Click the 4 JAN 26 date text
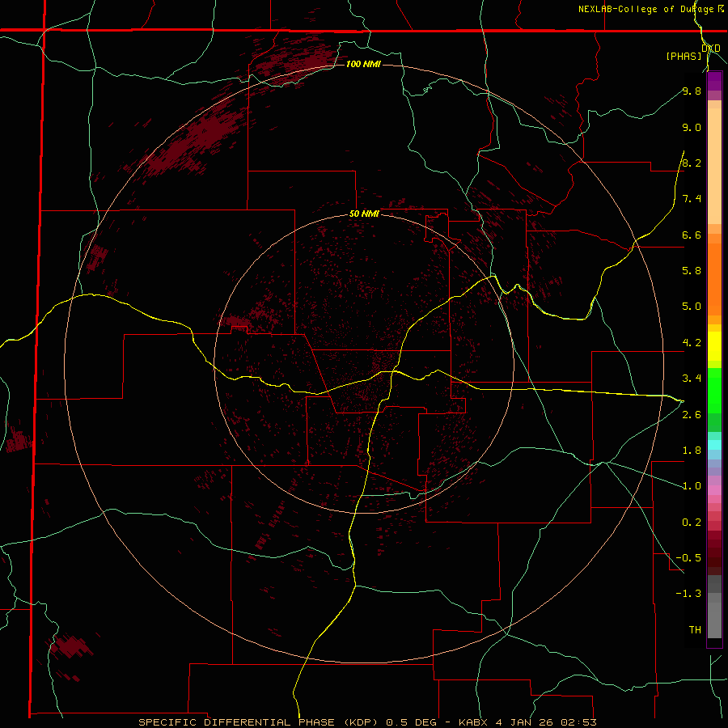Viewport: 728px width, 728px height. tap(525, 722)
